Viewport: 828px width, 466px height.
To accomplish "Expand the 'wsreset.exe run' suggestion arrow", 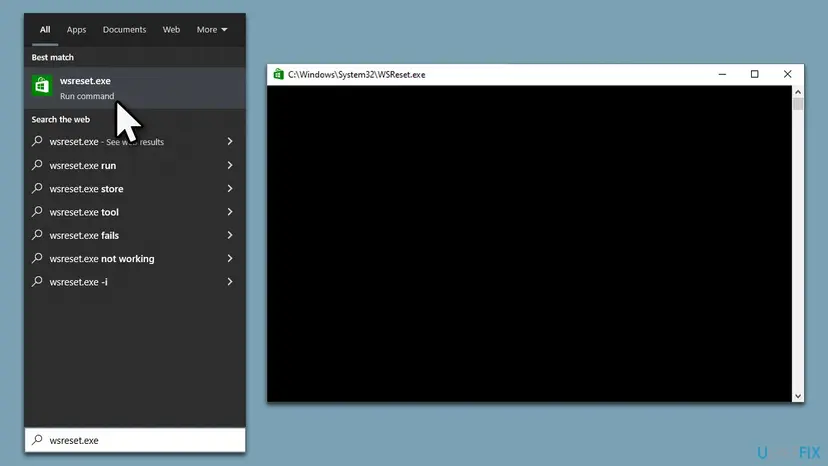I will pyautogui.click(x=230, y=165).
